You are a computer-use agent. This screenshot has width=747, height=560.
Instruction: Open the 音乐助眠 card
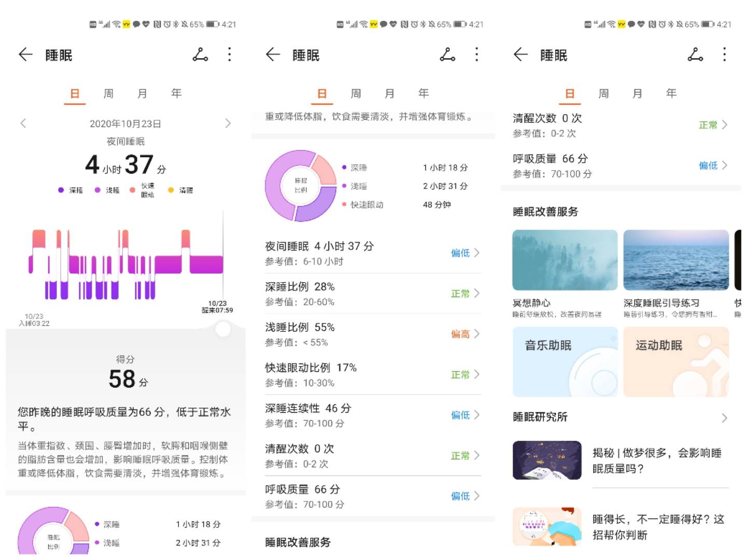pyautogui.click(x=565, y=362)
